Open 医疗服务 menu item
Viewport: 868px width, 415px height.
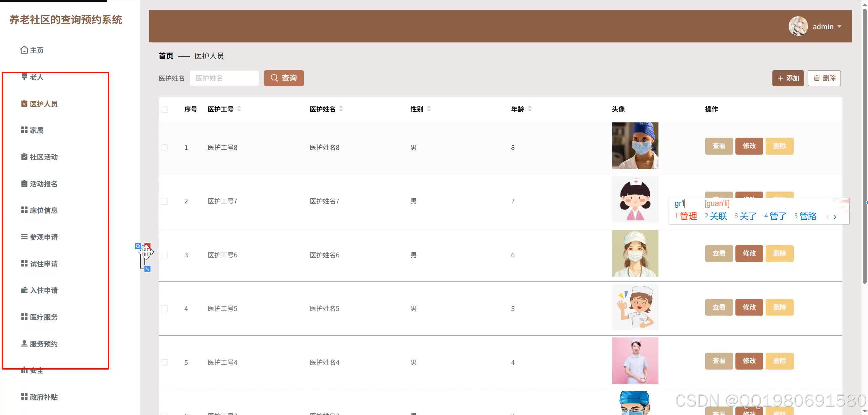pos(43,317)
